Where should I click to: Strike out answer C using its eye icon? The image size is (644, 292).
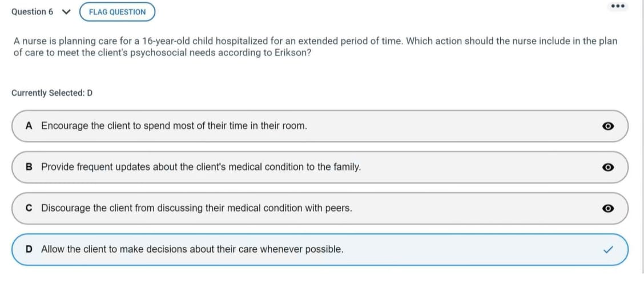[608, 208]
